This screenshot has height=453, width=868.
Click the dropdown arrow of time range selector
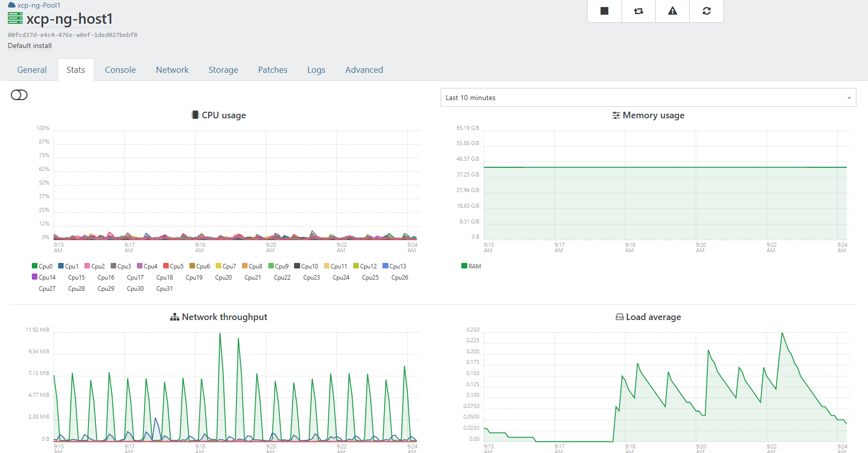[849, 98]
